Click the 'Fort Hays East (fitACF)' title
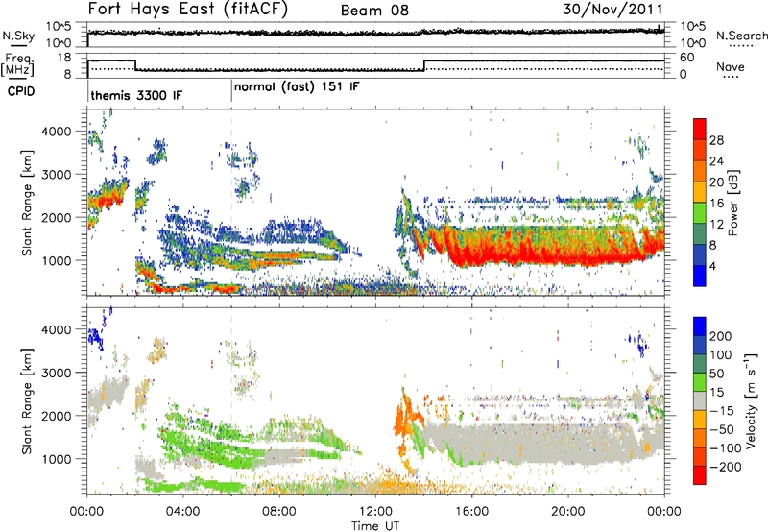 coord(187,9)
